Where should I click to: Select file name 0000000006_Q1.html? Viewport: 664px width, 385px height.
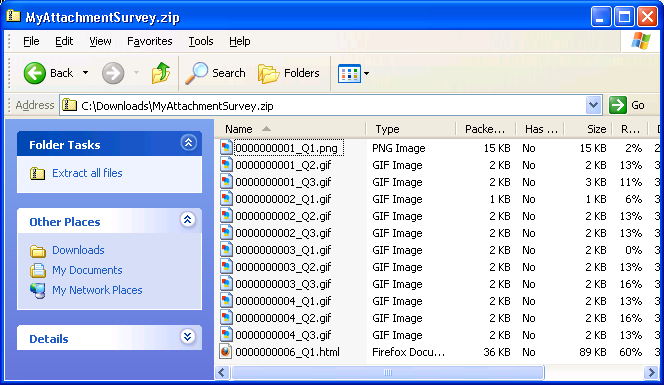tap(288, 352)
